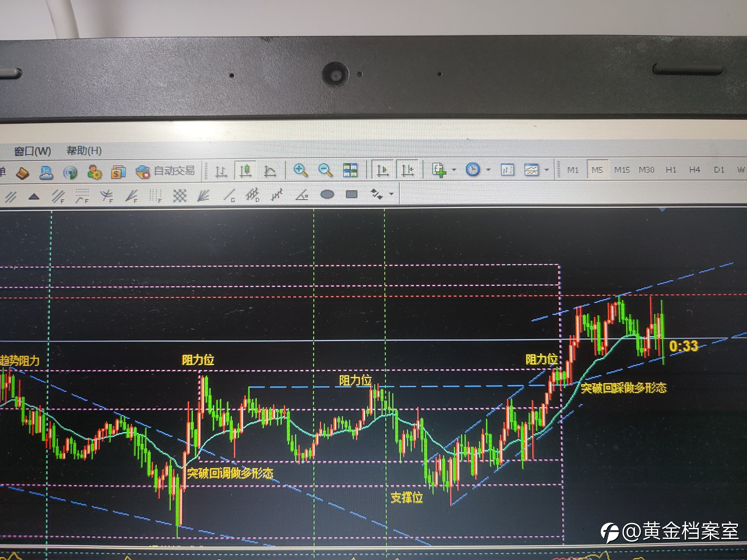Select the 突破回踩做多形态 chart label
This screenshot has width=747, height=560.
624,388
